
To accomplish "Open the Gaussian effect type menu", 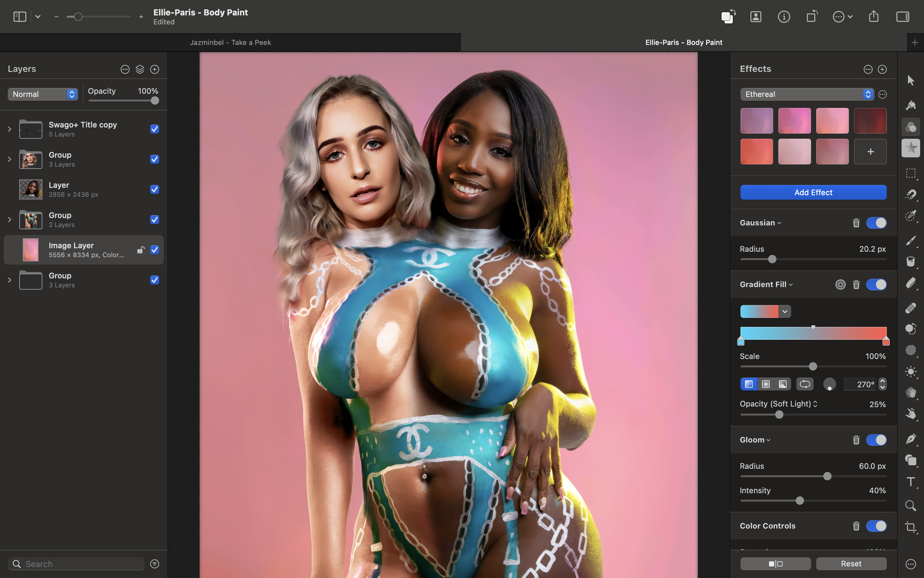I will coord(761,223).
